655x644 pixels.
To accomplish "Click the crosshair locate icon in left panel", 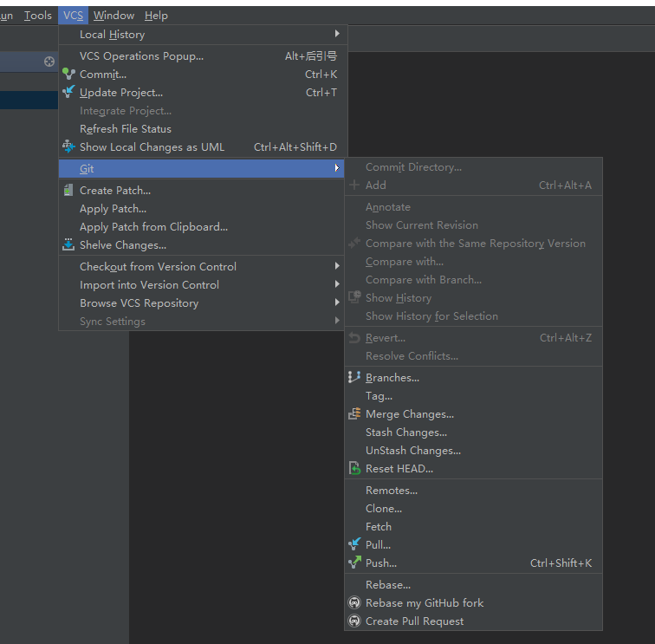I will 49,62.
